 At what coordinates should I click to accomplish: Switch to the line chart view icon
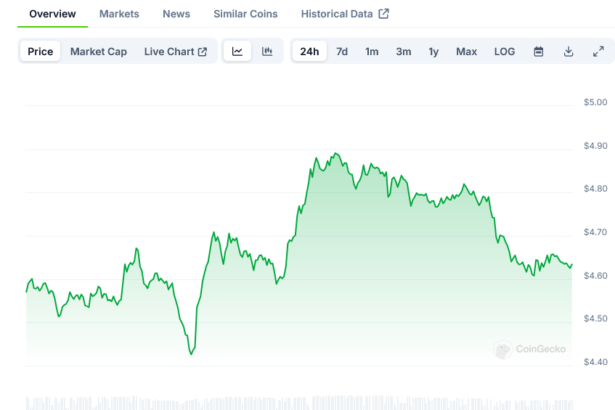click(237, 51)
